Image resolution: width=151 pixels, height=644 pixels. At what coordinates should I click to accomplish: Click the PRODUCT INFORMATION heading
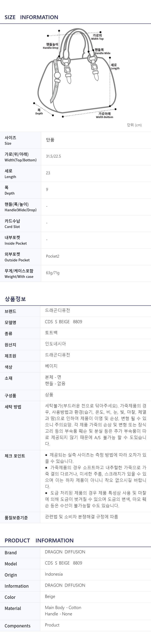point(39,541)
